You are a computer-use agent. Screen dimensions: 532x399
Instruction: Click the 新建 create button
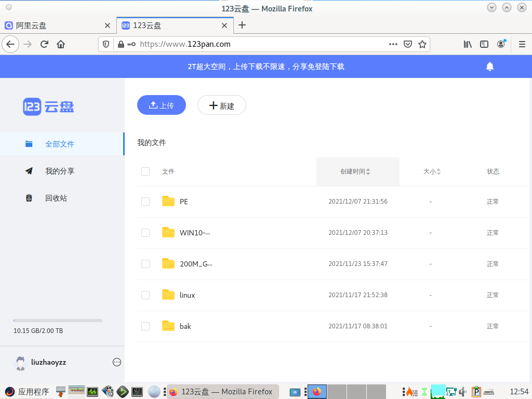click(x=221, y=105)
